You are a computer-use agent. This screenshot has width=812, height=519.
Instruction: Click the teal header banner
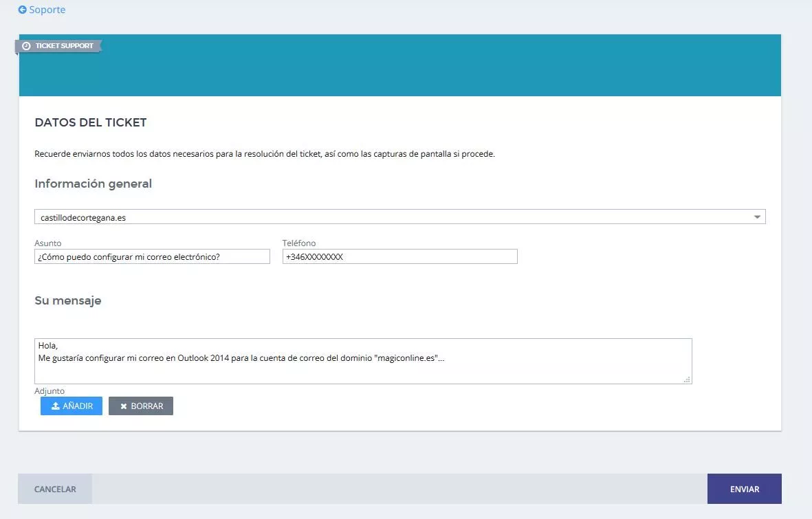(x=440, y=69)
